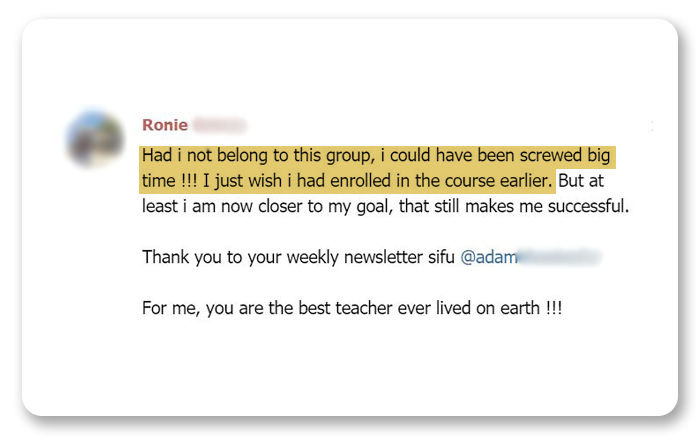Click the unhighlighted words 'But at'
The height and width of the screenshot is (446, 700).
[x=581, y=181]
